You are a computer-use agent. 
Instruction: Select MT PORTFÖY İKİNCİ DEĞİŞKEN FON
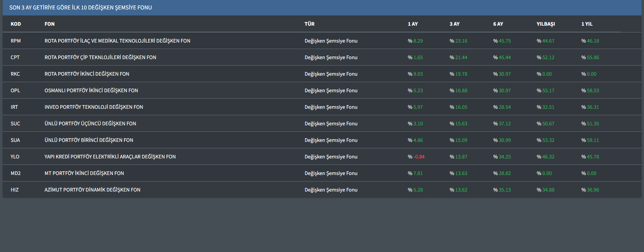(x=84, y=173)
